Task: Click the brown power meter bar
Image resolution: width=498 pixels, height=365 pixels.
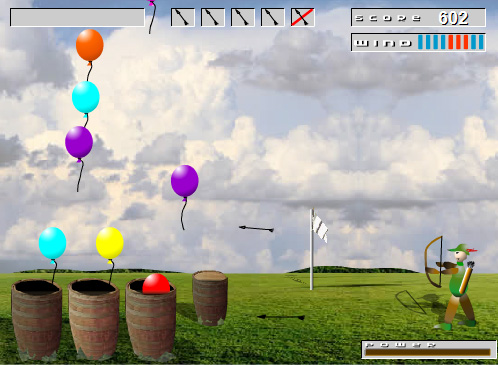Action: click(x=428, y=352)
